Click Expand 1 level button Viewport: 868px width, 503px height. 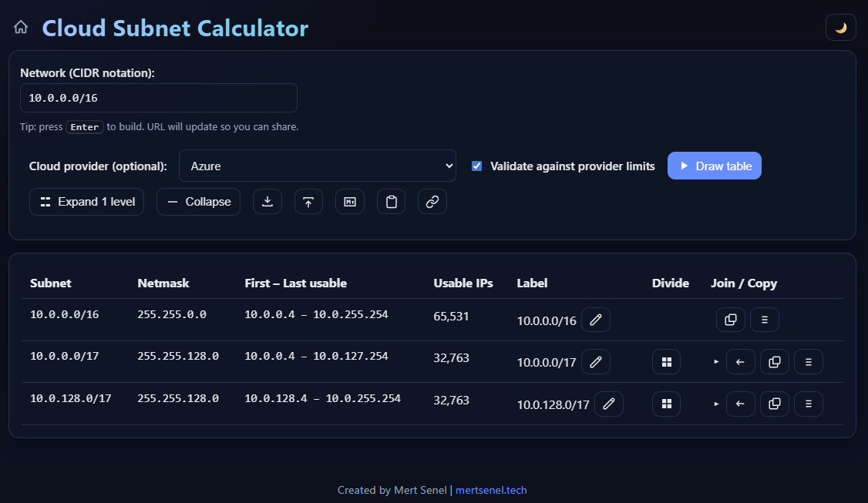86,202
